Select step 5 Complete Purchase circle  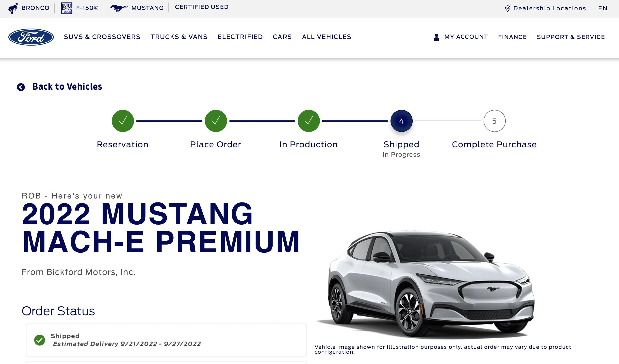(494, 121)
